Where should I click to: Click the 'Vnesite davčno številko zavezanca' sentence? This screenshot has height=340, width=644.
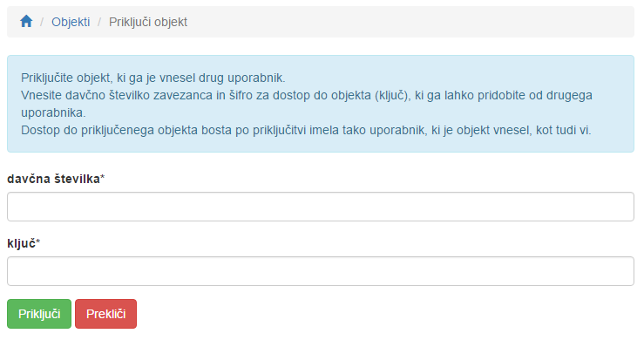coord(307,104)
